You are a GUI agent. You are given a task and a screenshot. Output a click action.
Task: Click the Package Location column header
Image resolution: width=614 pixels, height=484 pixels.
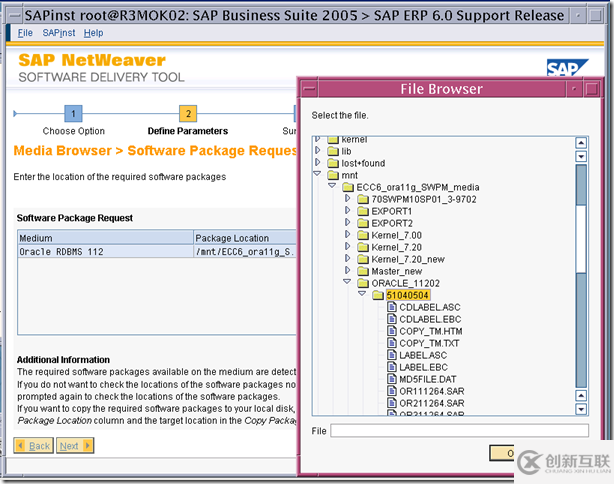(x=246, y=238)
